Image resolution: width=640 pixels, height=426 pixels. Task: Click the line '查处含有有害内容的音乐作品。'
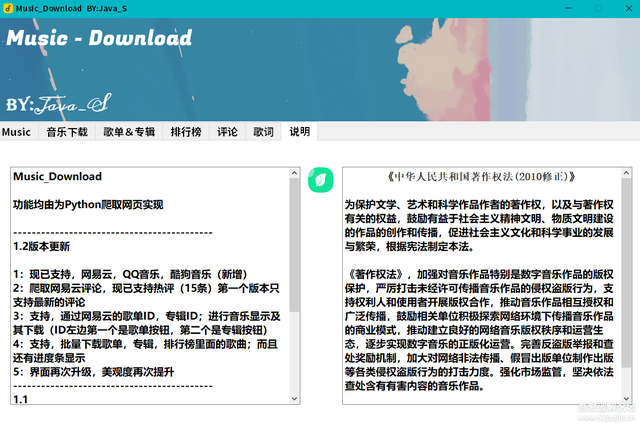[x=415, y=386]
